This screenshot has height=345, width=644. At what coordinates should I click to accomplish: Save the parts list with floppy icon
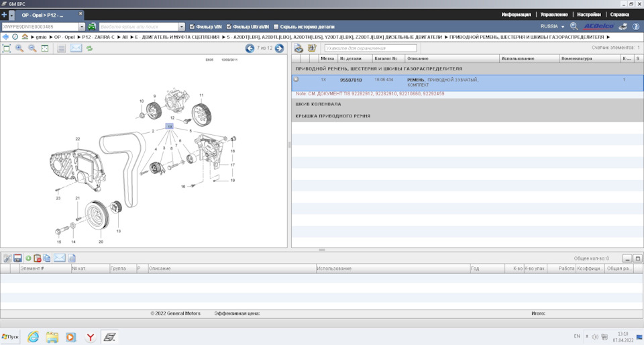(x=17, y=258)
